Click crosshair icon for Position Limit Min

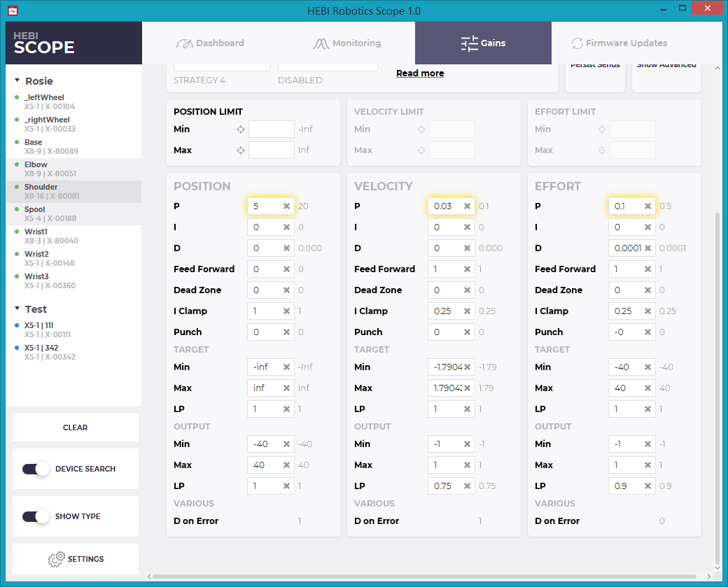coord(241,129)
